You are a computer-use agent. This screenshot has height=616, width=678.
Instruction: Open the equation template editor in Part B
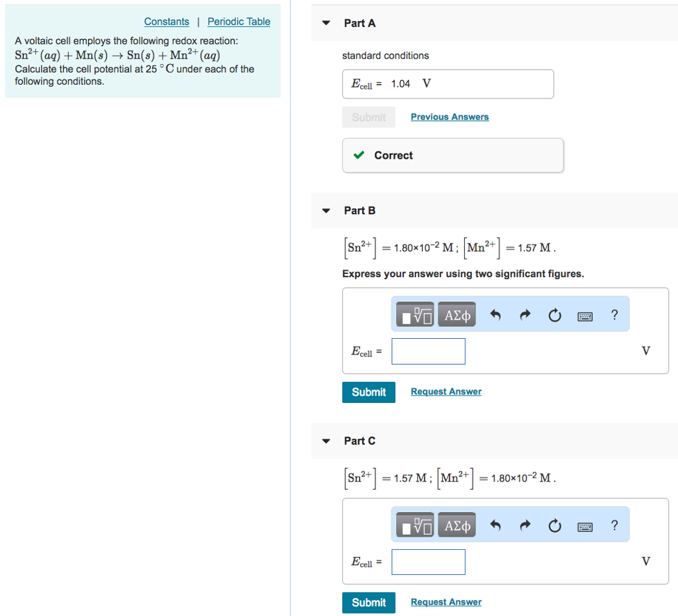[x=414, y=314]
